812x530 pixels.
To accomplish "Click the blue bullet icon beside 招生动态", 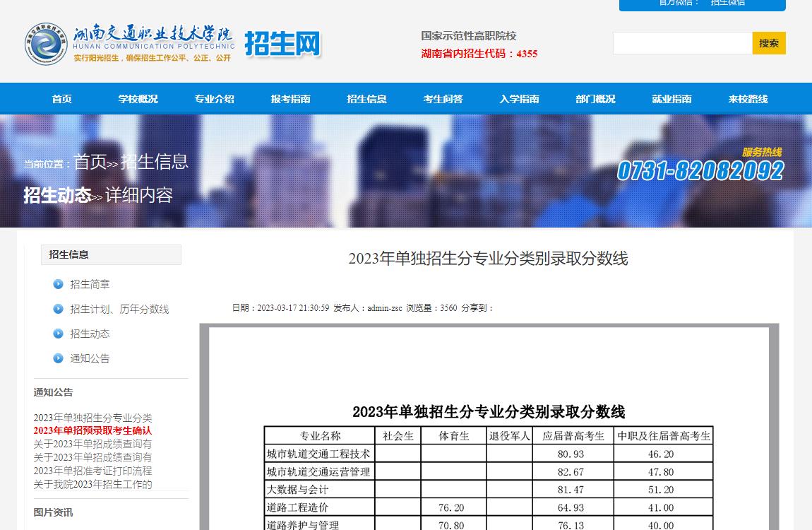I will click(58, 334).
